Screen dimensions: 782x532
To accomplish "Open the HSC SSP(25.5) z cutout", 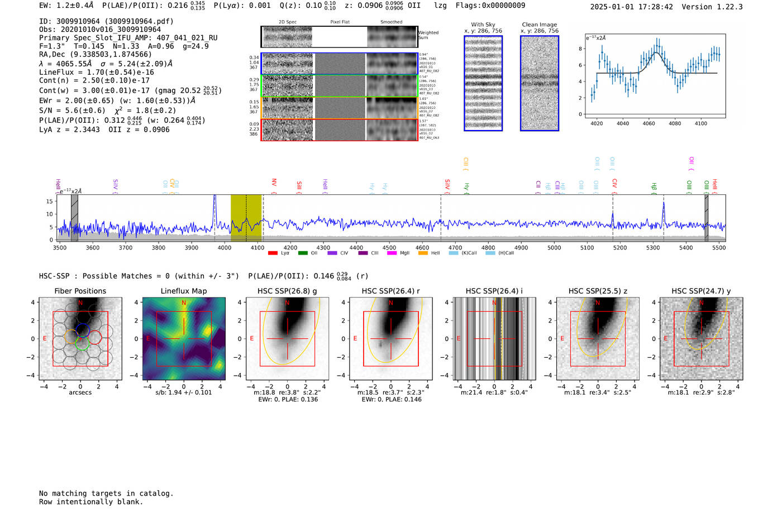I will [x=598, y=339].
